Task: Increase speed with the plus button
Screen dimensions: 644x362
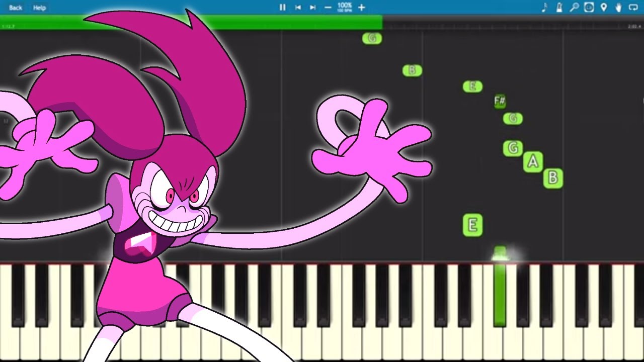Action: 361,8
